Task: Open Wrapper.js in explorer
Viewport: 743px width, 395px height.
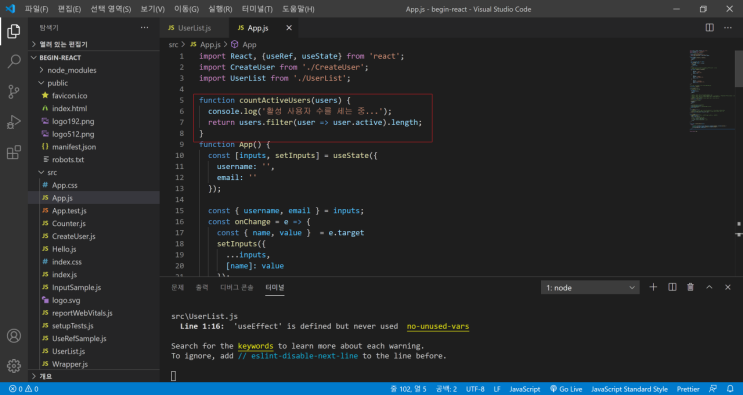Action: tap(70, 364)
